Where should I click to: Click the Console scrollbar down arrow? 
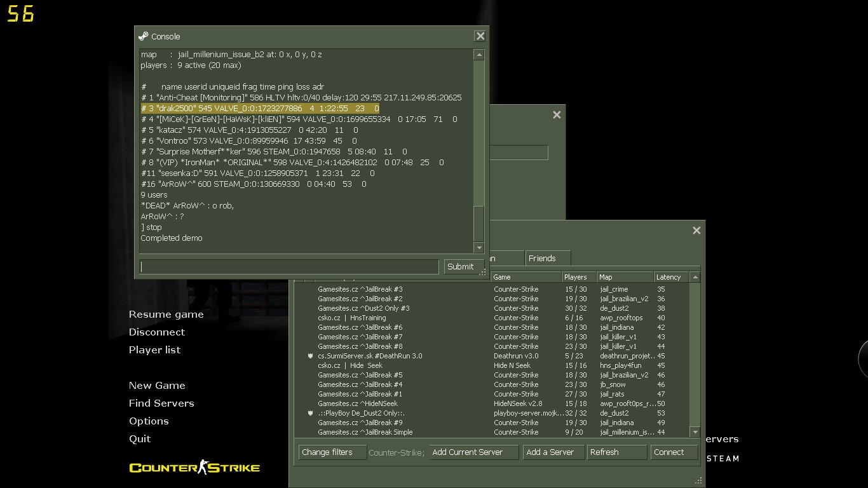click(x=479, y=248)
